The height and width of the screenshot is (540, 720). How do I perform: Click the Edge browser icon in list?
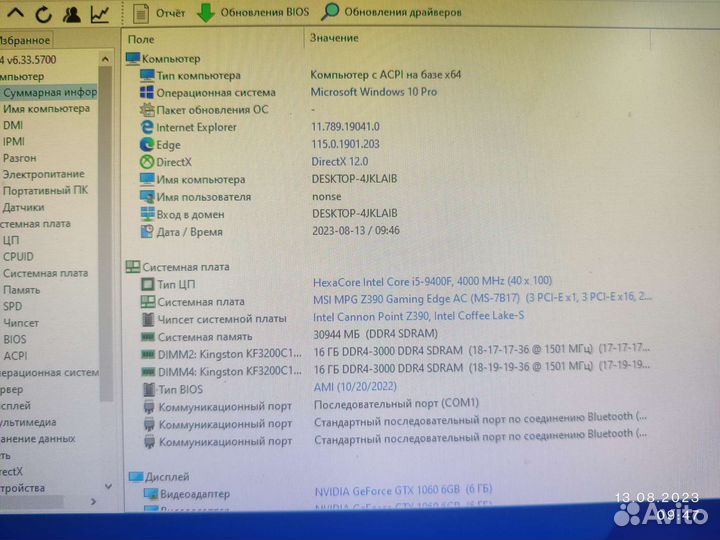[x=147, y=145]
